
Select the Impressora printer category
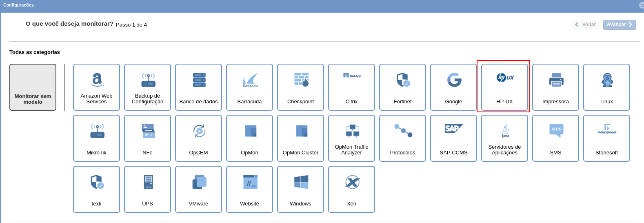point(555,87)
